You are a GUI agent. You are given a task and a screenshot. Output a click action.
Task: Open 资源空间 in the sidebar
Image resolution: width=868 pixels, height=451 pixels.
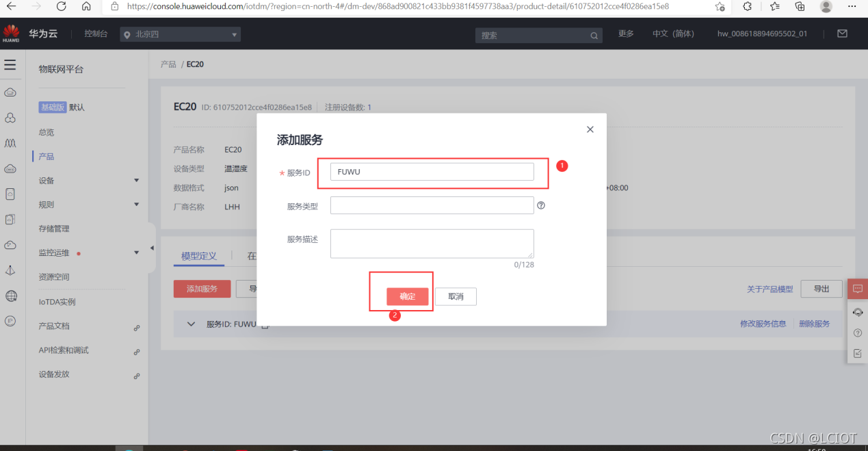(x=54, y=277)
